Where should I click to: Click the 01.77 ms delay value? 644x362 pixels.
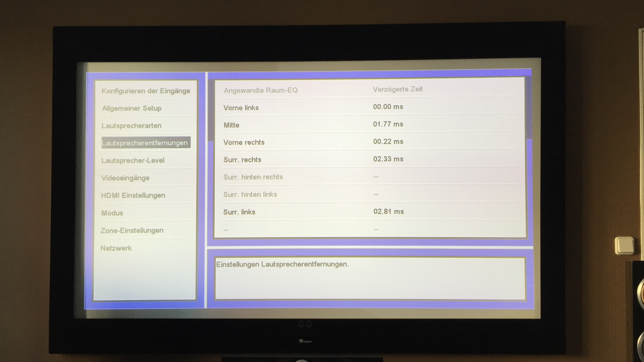point(388,124)
